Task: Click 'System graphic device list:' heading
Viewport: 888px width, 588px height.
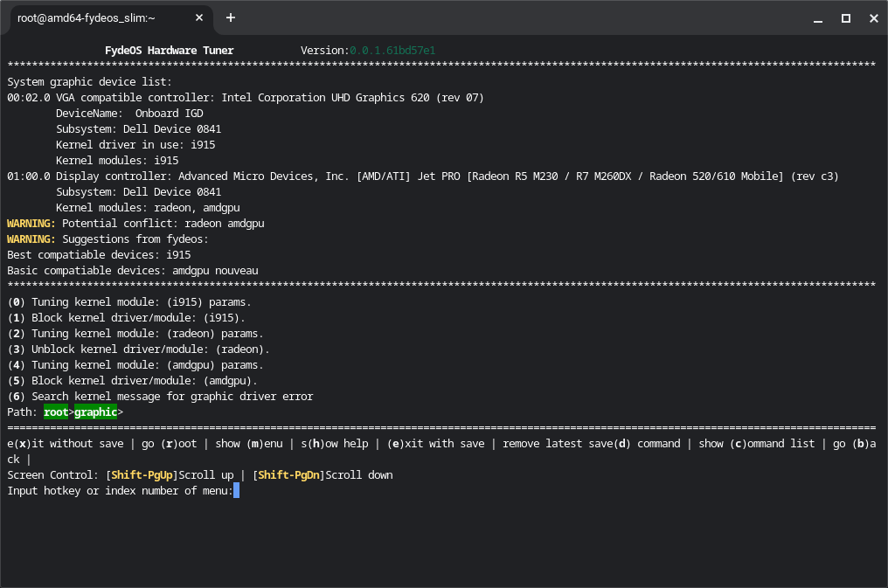Action: coord(89,82)
